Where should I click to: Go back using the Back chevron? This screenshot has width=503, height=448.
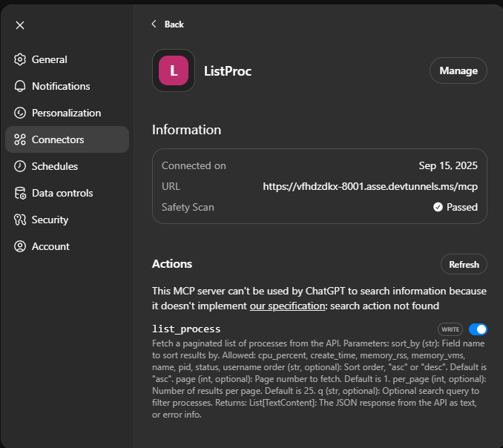[154, 24]
